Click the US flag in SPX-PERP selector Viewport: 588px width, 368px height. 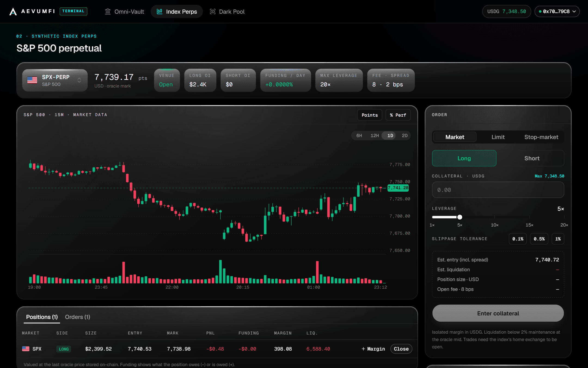(x=32, y=80)
